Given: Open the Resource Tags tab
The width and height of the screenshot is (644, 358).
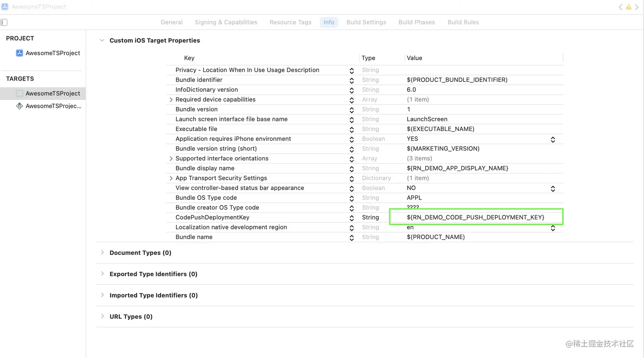Looking at the screenshot, I should (290, 22).
